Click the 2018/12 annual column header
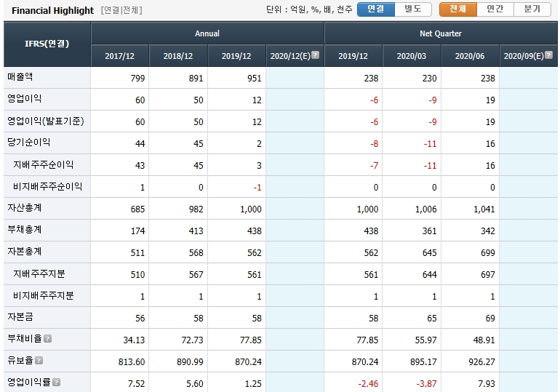This screenshot has height=392, width=560. click(178, 56)
